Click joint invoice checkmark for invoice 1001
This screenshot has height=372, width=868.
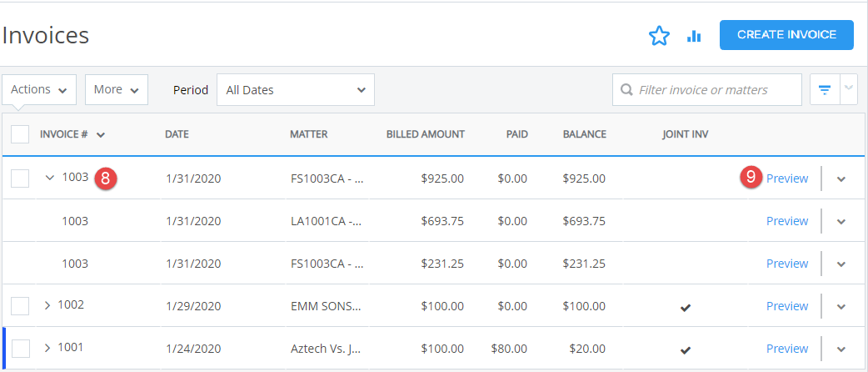686,349
